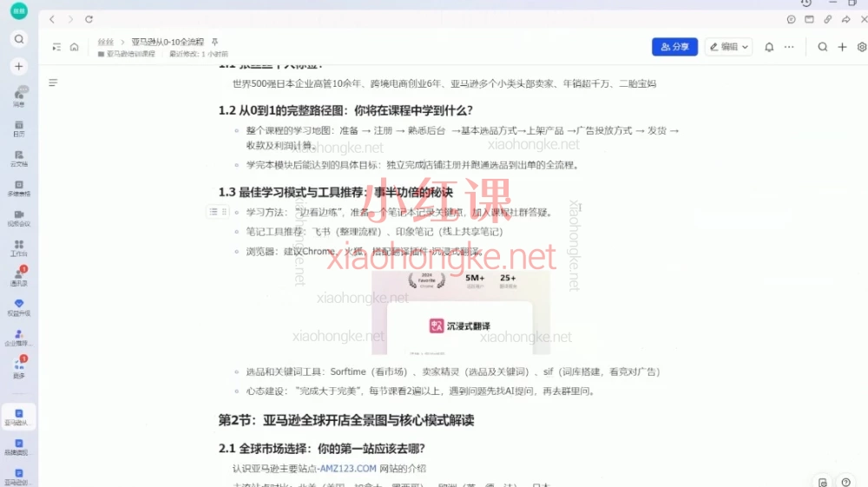Open the three-dot more menu
This screenshot has width=868, height=487.
[789, 47]
